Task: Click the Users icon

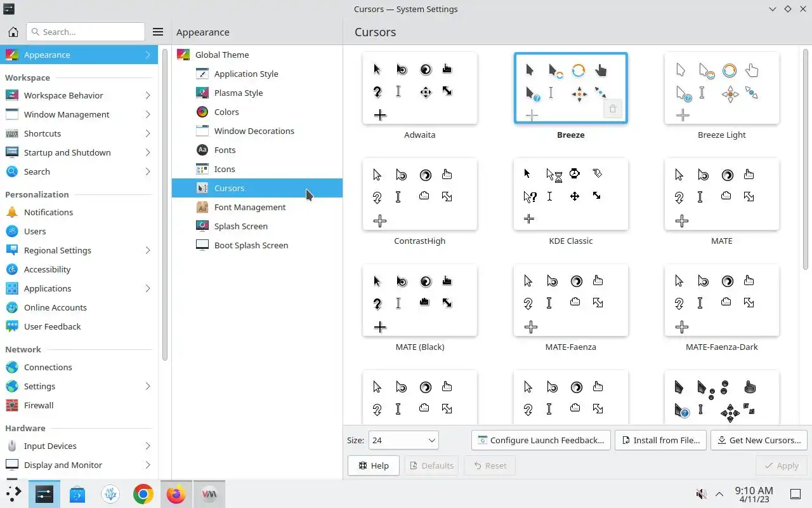Action: tap(12, 231)
